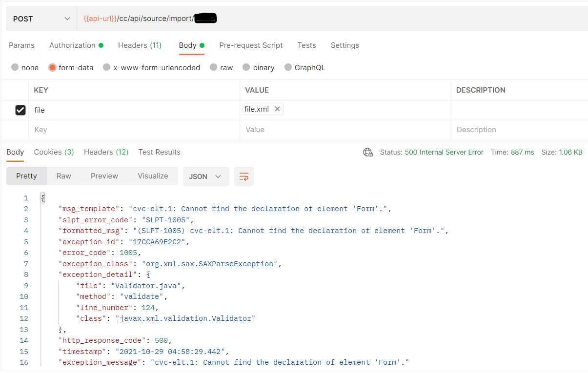Image resolution: width=588 pixels, height=373 pixels.
Task: Select the GraphQL body option
Action: point(288,68)
